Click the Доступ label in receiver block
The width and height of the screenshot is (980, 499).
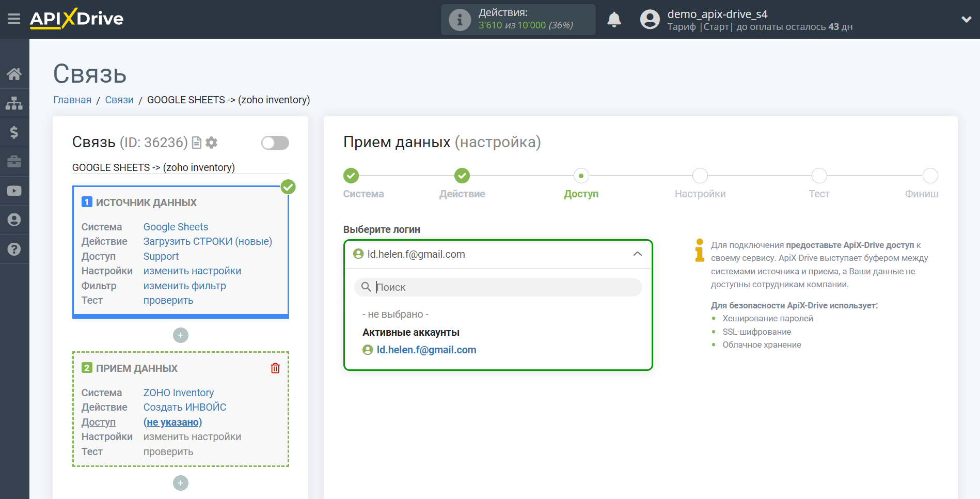[98, 422]
